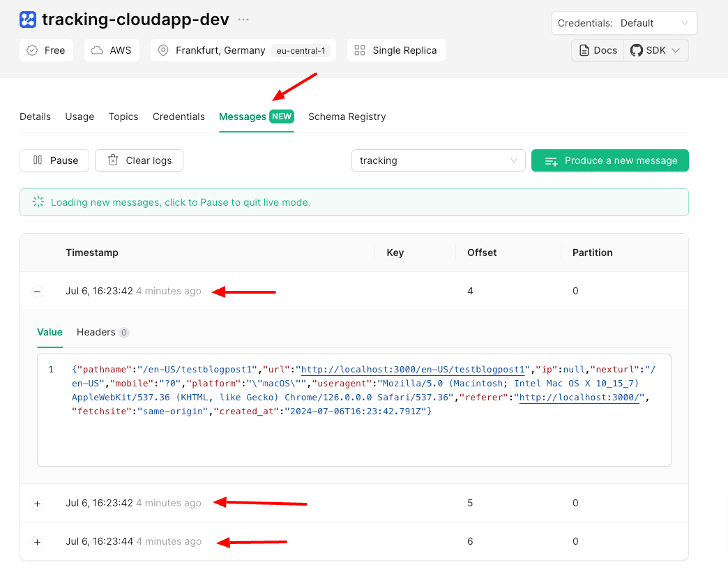
Task: Open the localhost testblogpost1 URL link
Action: pos(412,369)
